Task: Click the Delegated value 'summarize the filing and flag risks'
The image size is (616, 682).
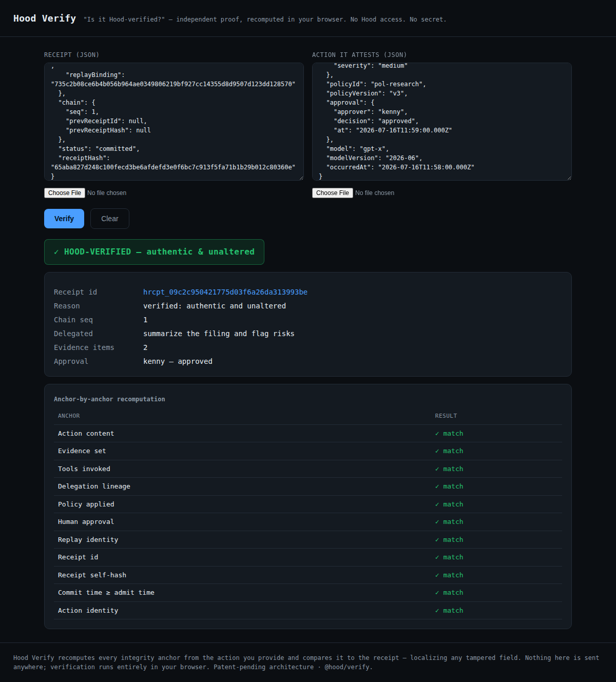Action: (219, 334)
